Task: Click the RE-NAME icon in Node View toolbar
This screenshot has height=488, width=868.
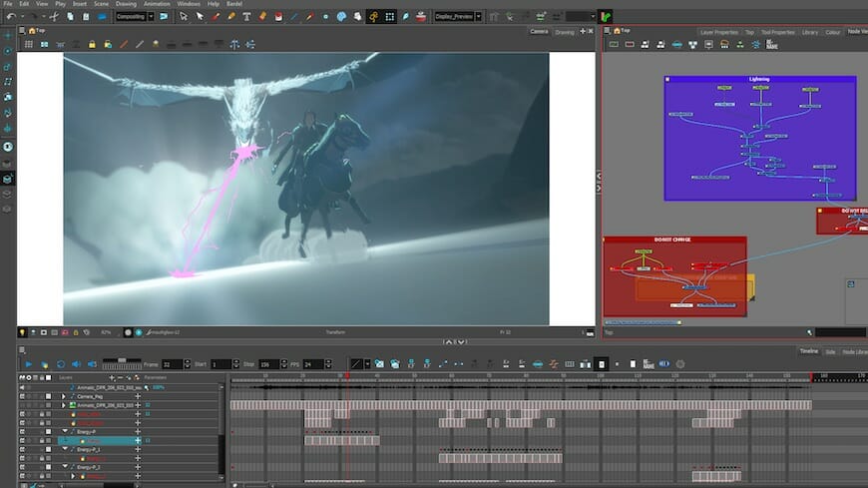Action: point(771,44)
